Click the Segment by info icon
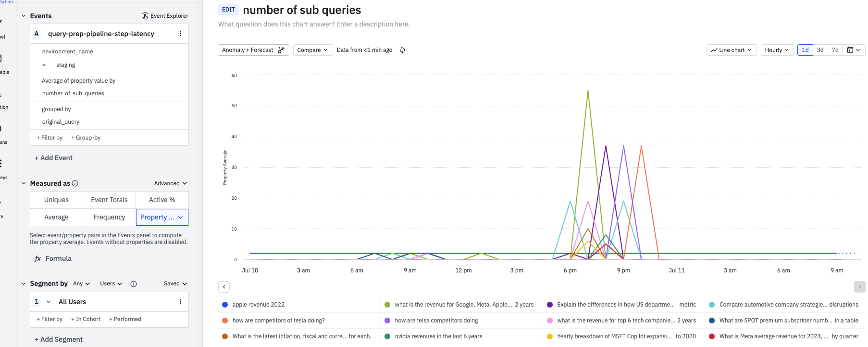Screen dimensions: 868x347 point(134,284)
